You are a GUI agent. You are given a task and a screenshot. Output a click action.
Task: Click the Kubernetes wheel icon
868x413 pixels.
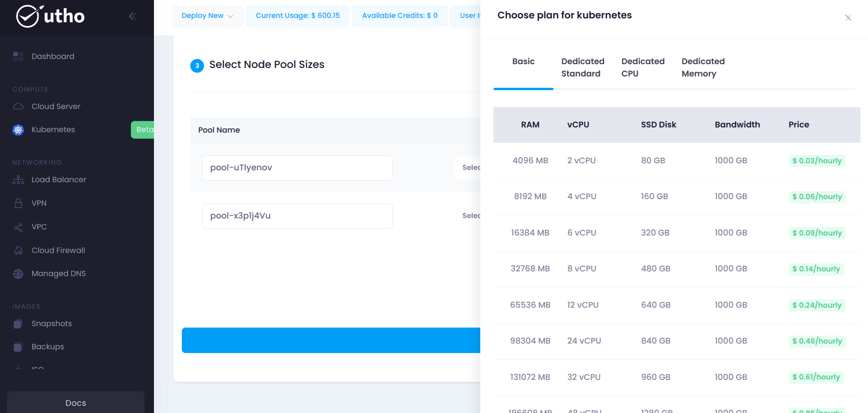[18, 130]
